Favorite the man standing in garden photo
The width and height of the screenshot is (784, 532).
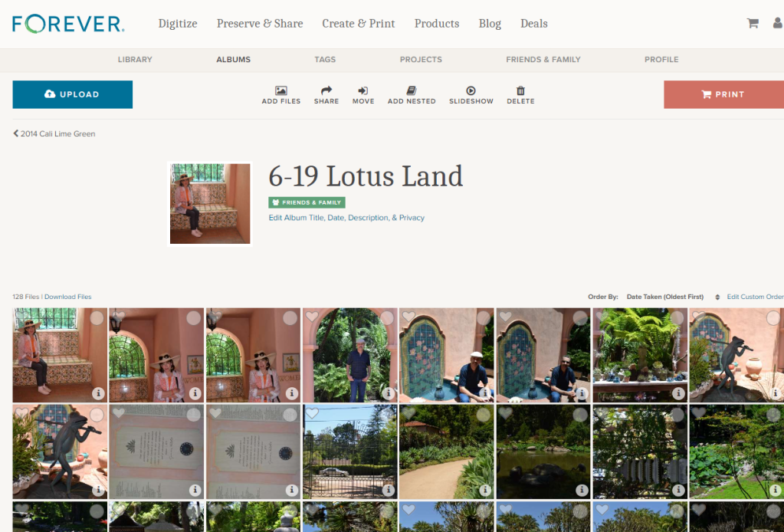[312, 317]
